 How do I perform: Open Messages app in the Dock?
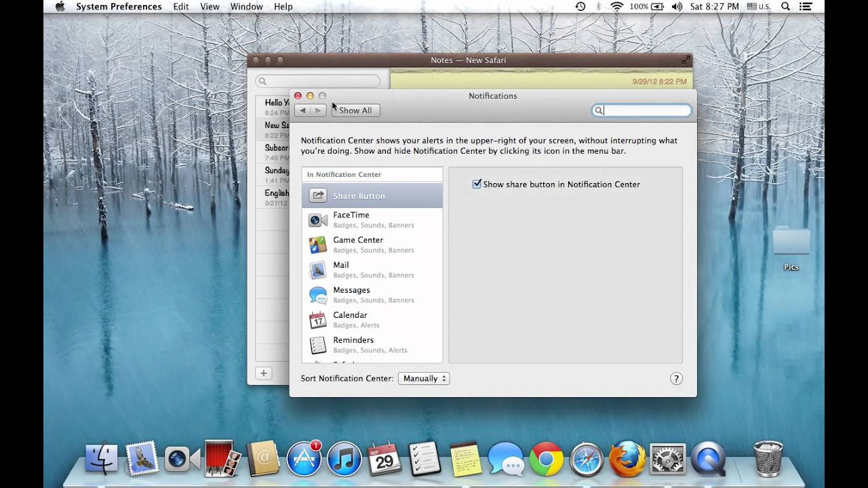pos(506,459)
